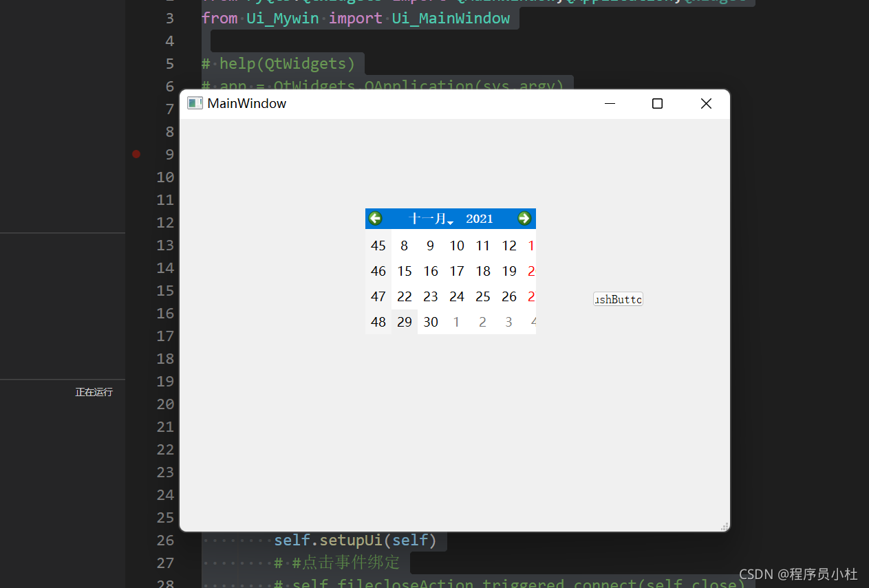Image resolution: width=869 pixels, height=588 pixels.
Task: Click the truncated PushButton button
Action: tap(618, 299)
